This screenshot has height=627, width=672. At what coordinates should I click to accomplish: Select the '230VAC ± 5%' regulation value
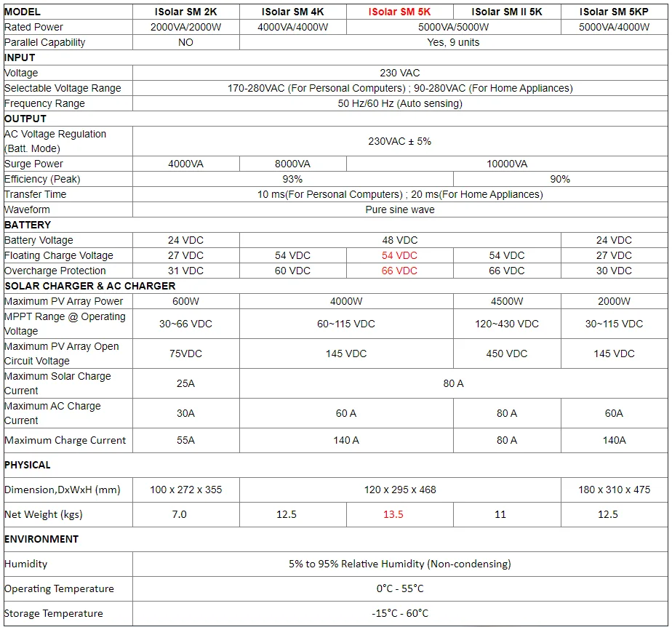click(399, 141)
